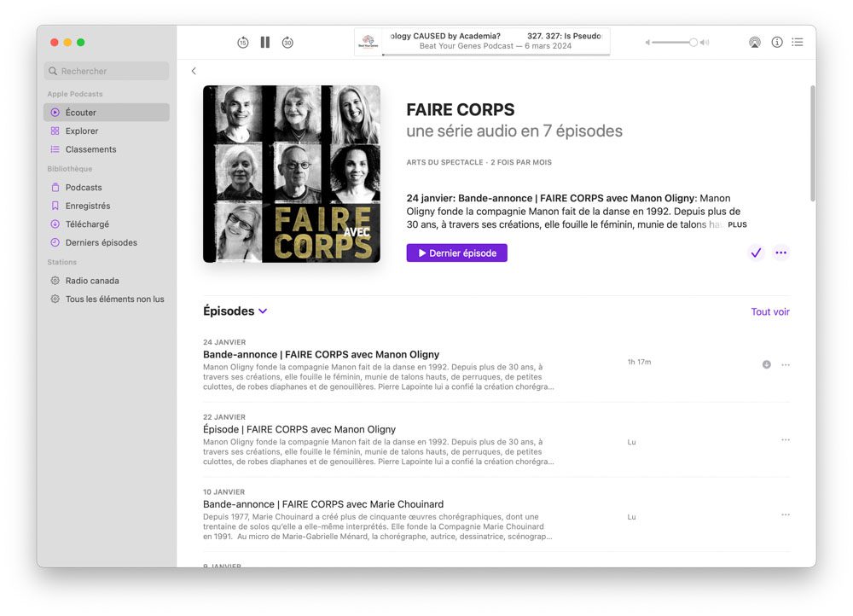Pause the playing episode

[265, 43]
